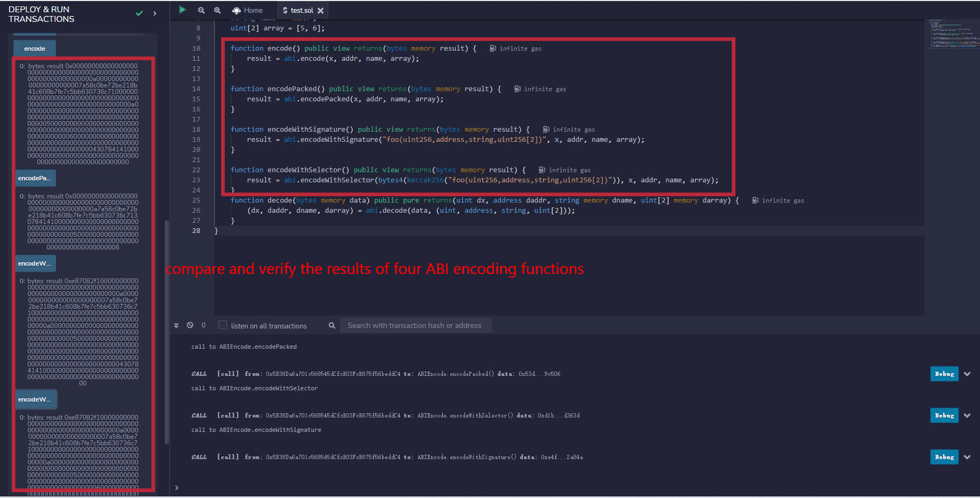Click the gas icon next to decode function
The height and width of the screenshot is (498, 980).
point(755,200)
